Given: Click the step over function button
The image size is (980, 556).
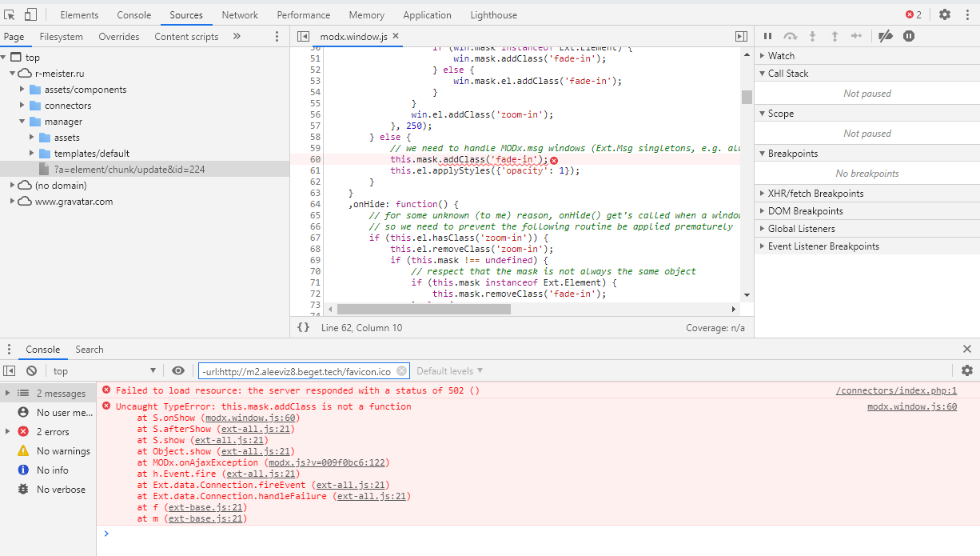Looking at the screenshot, I should pyautogui.click(x=791, y=36).
